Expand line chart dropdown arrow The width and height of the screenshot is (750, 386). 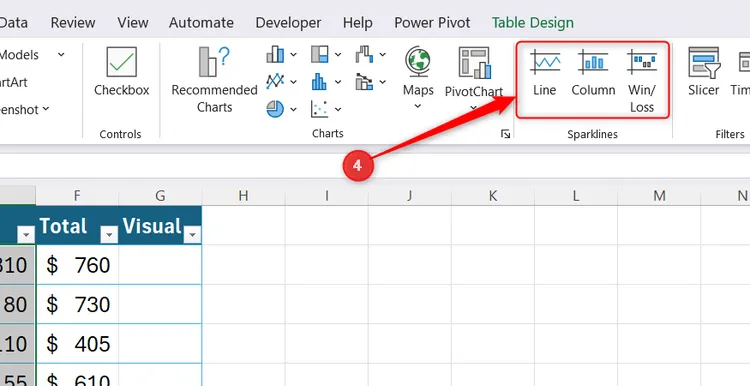tap(293, 82)
